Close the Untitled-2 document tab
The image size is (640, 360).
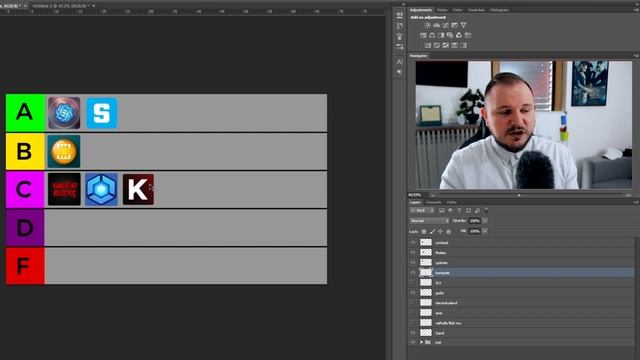click(x=94, y=6)
